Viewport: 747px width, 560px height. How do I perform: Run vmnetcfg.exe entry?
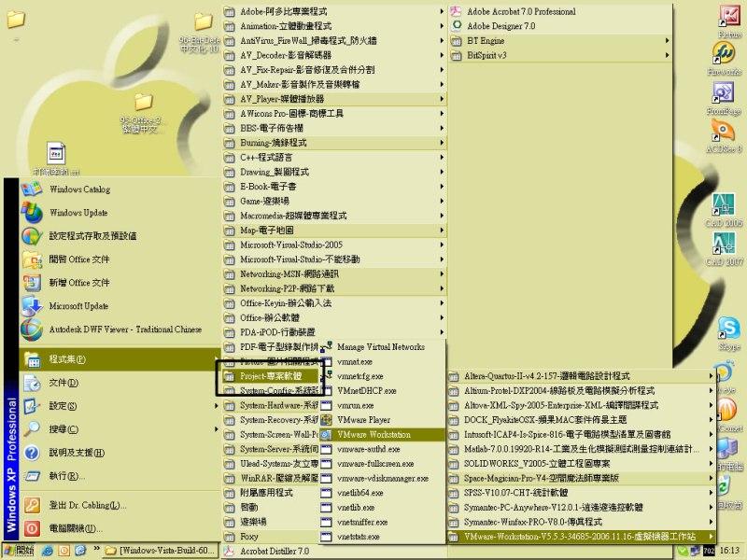pyautogui.click(x=382, y=376)
